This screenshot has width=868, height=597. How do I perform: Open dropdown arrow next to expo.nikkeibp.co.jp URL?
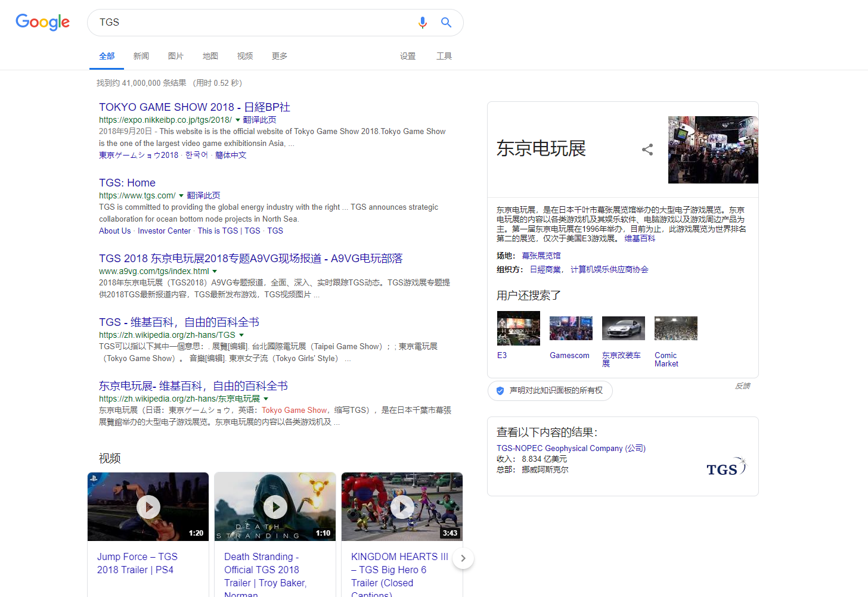(x=238, y=120)
